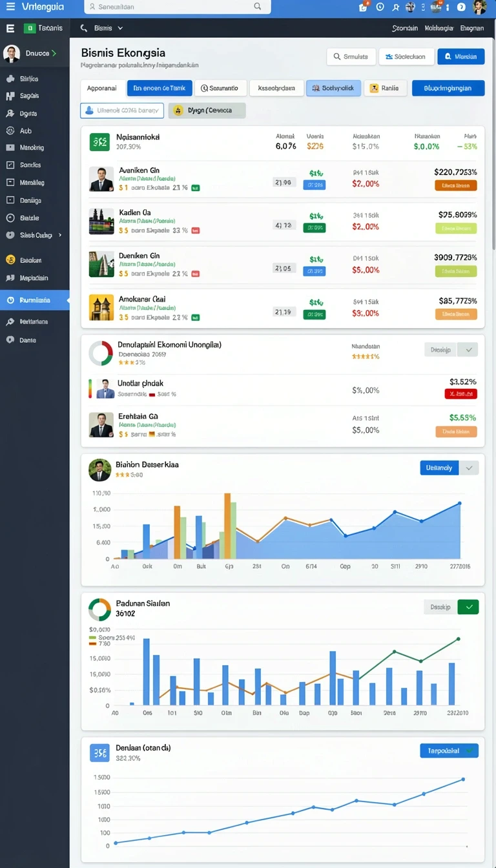Viewport: 496px width, 868px height.
Task: Switch to the Soctwynolick tab
Action: click(x=333, y=88)
